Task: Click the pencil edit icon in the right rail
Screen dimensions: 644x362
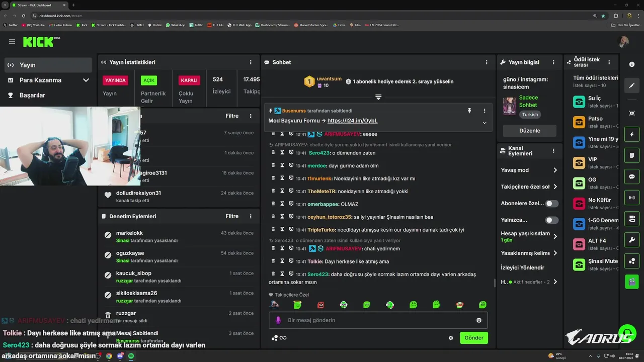Action: (x=632, y=85)
